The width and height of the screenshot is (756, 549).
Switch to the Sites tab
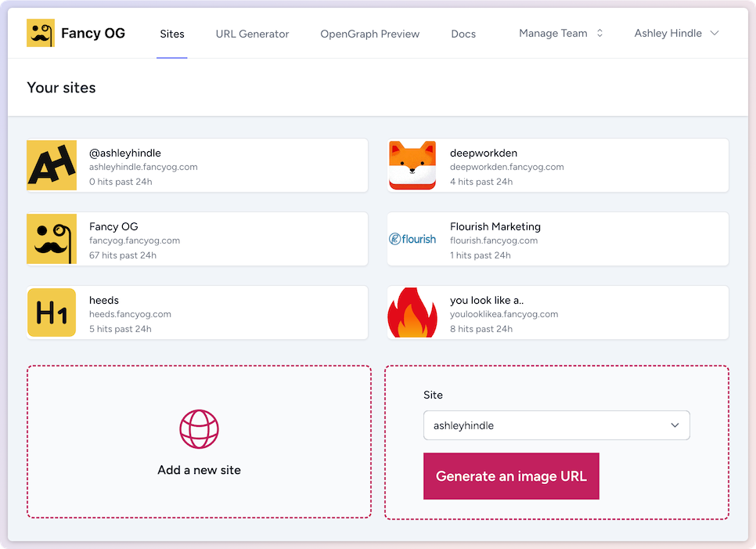[172, 34]
